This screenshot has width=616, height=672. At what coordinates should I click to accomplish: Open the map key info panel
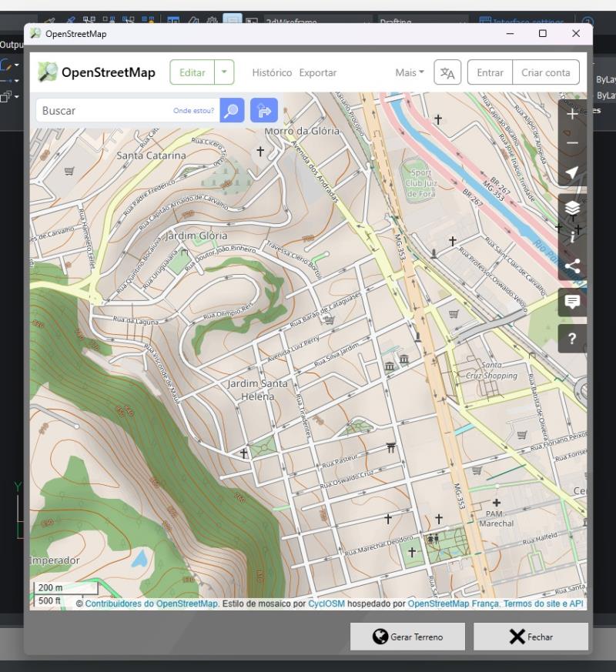[572, 237]
